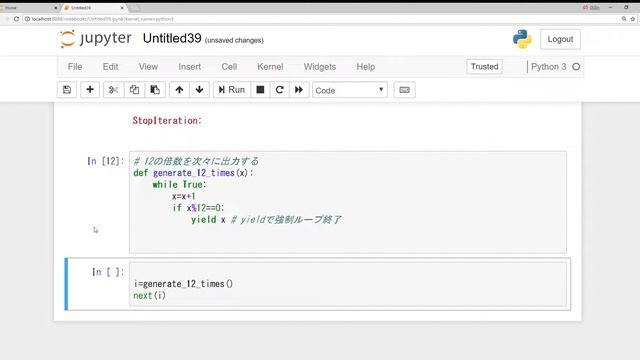This screenshot has height=360, width=640.
Task: Insert a cell below with plus icon
Action: (90, 90)
